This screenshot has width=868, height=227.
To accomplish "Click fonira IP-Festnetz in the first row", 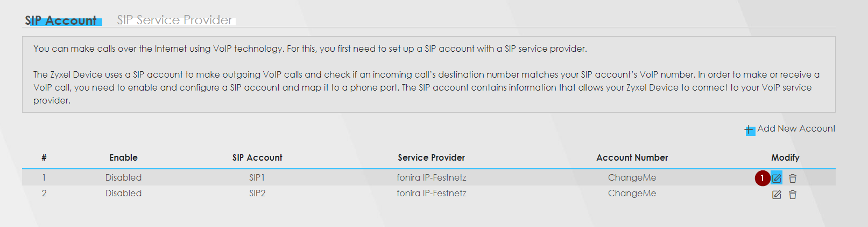I will tap(432, 177).
